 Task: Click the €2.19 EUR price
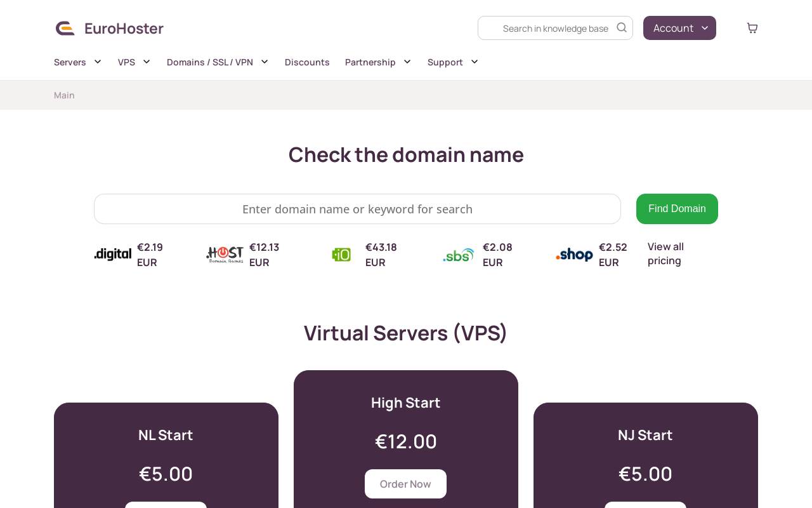pyautogui.click(x=150, y=255)
